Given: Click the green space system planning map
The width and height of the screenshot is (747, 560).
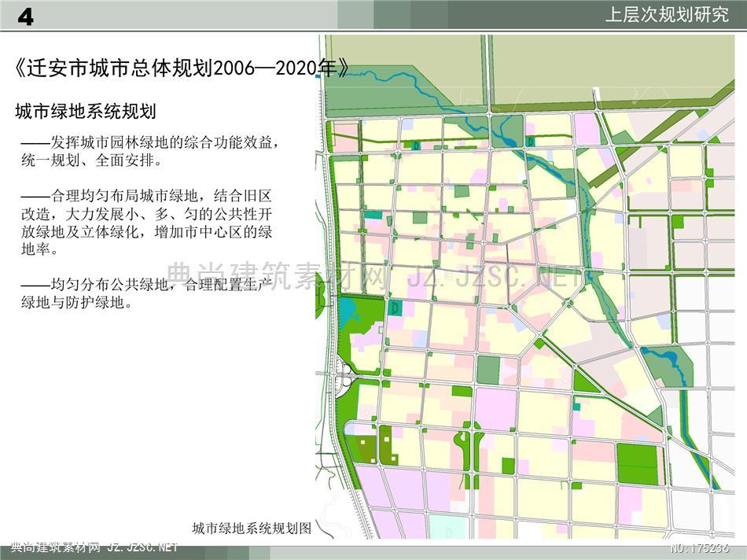Looking at the screenshot, I should pos(525,287).
